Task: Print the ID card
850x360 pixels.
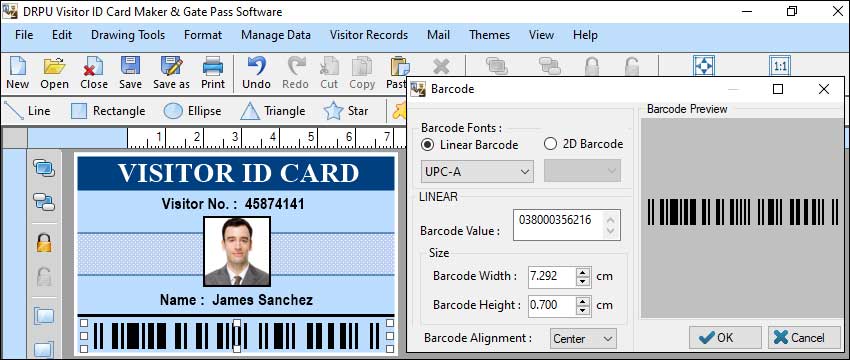Action: [x=213, y=73]
